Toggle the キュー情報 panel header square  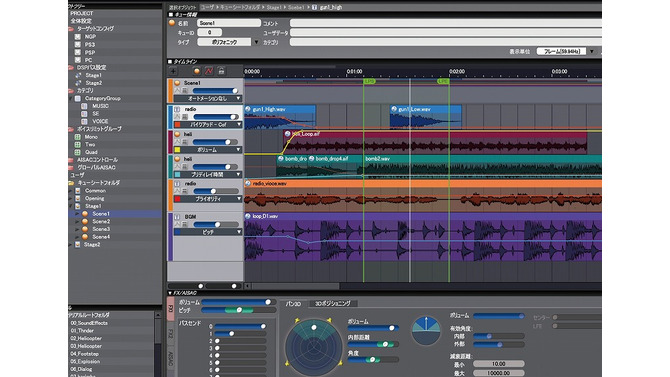tap(170, 15)
